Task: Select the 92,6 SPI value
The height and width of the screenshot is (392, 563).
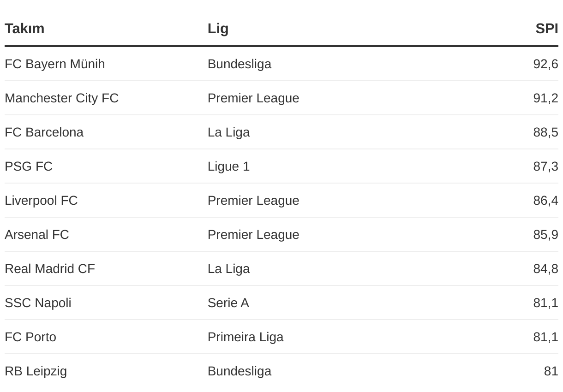Action: (545, 64)
